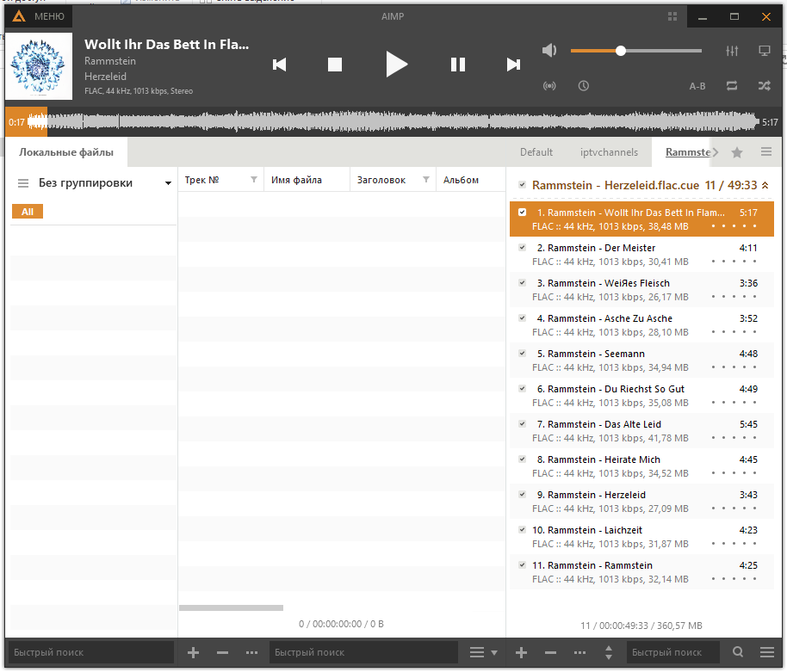The width and height of the screenshot is (787, 672).
Task: Uncheck track 2 Der Meister checkbox
Action: (522, 248)
